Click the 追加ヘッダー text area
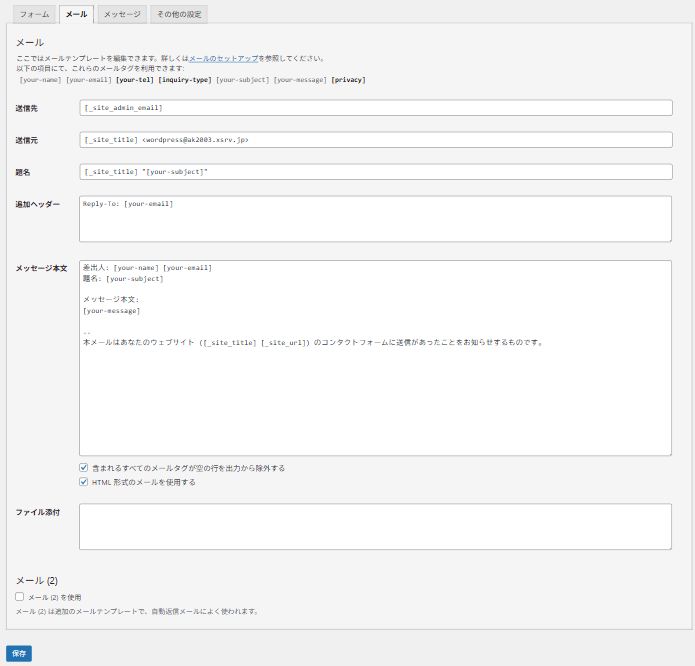 tap(375, 218)
